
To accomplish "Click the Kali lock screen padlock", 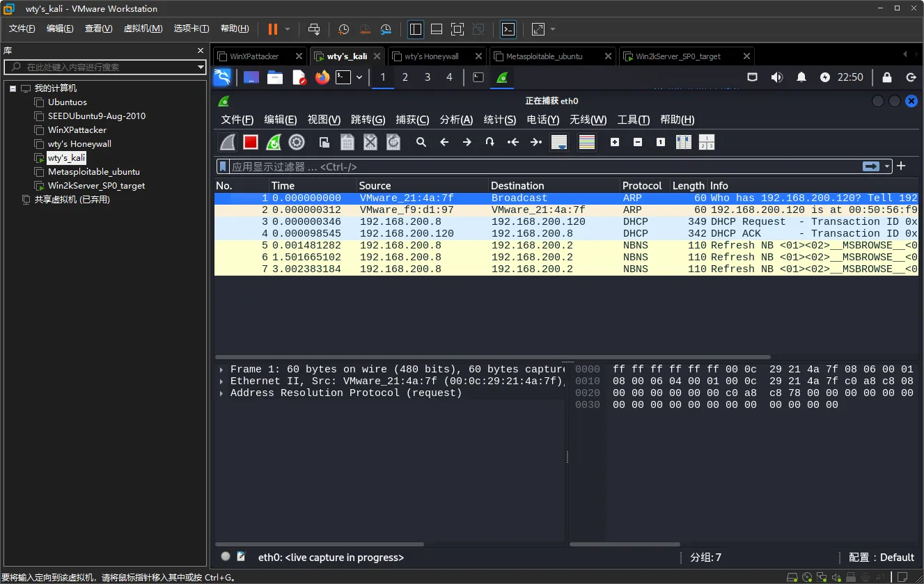I will [887, 77].
